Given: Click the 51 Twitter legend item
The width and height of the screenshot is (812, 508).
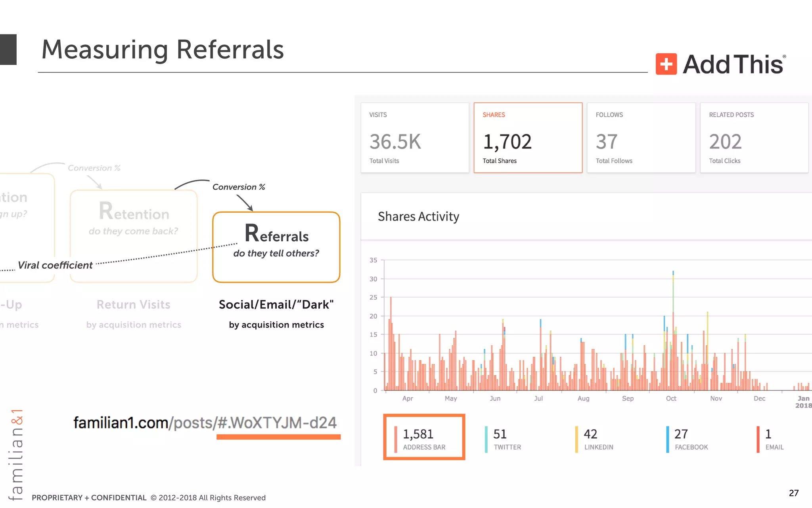Looking at the screenshot, I should (503, 439).
